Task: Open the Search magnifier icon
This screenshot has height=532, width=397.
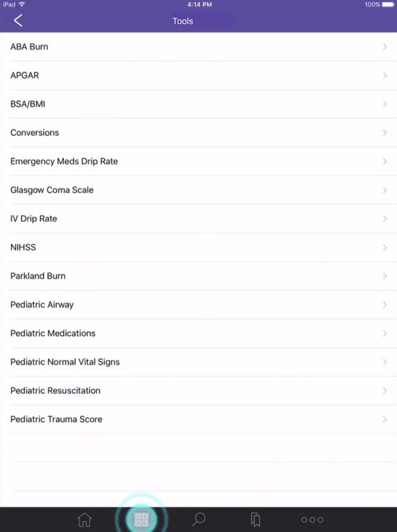Action: pyautogui.click(x=198, y=519)
